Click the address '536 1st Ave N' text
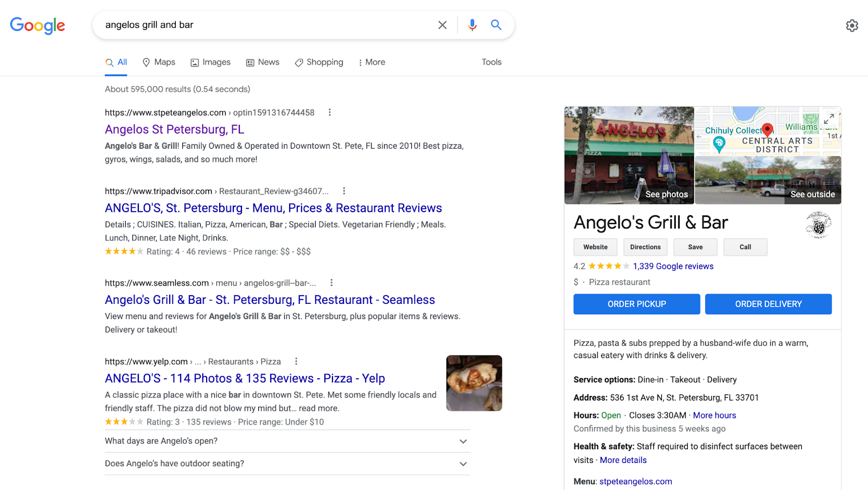The width and height of the screenshot is (868, 490). [684, 398]
